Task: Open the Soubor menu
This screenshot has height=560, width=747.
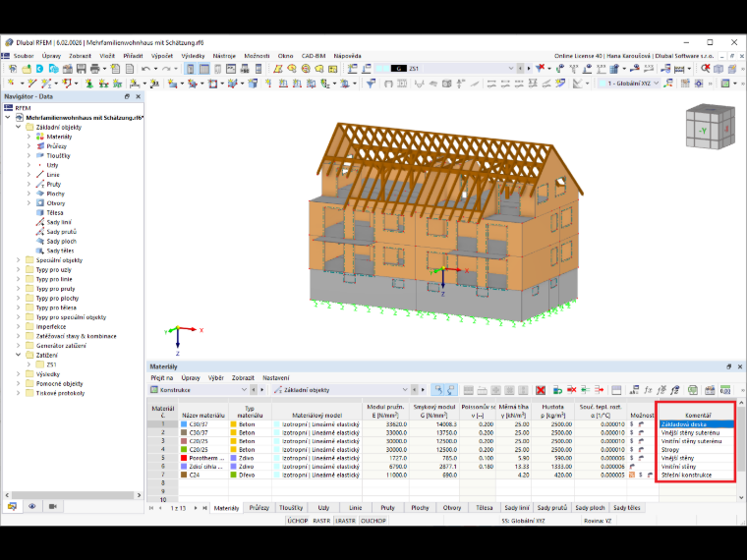Action: click(24, 56)
